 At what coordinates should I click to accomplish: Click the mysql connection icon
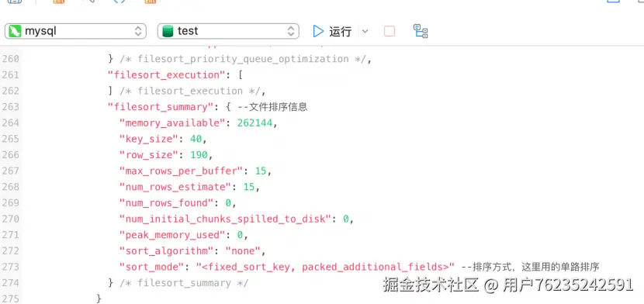coord(15,31)
